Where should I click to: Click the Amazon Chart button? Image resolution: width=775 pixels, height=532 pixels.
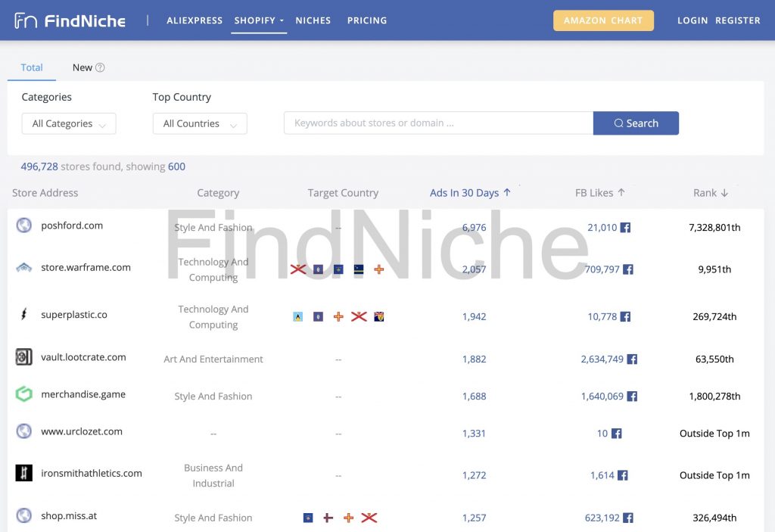point(603,20)
